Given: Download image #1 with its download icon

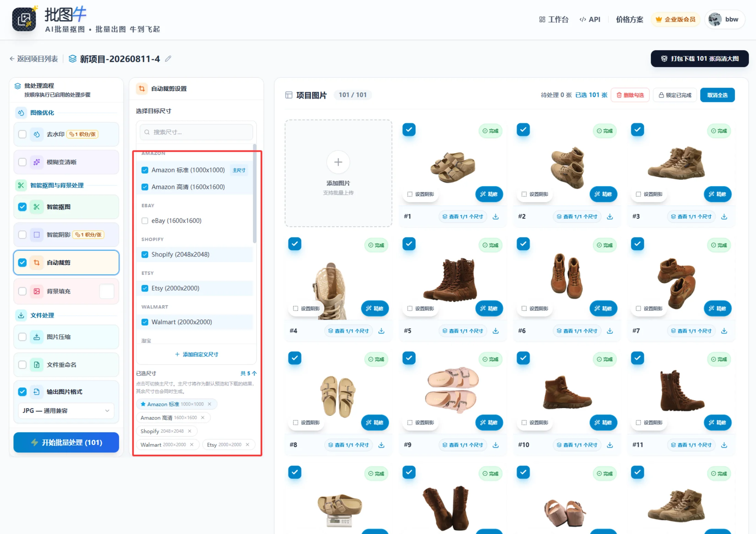Looking at the screenshot, I should click(496, 217).
